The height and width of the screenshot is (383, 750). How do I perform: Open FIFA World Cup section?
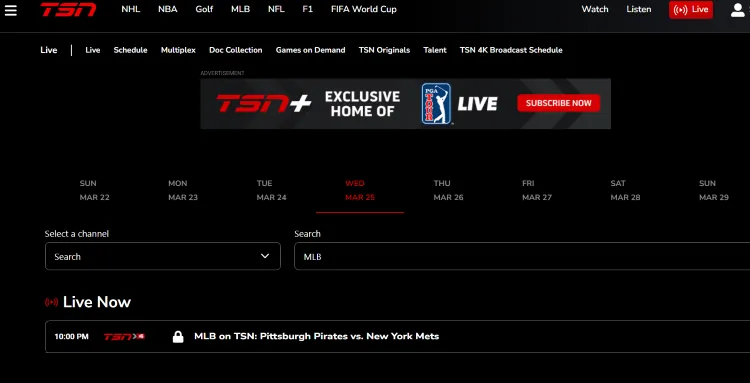[x=364, y=9]
